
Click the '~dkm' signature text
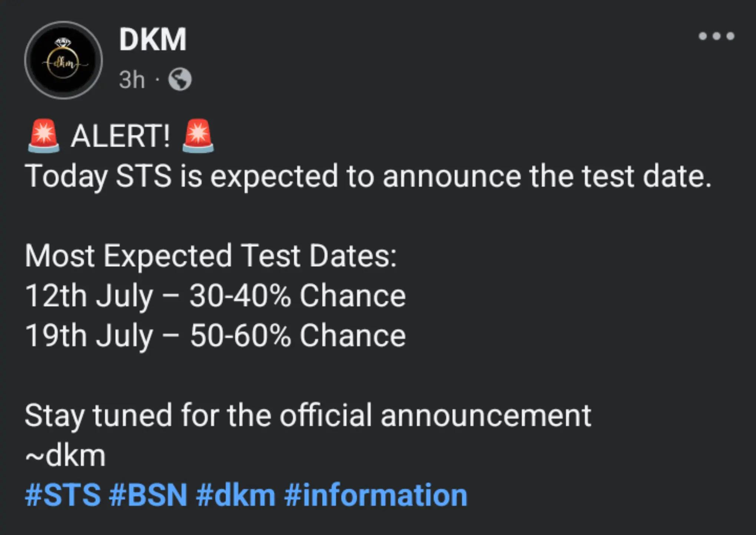pos(66,456)
